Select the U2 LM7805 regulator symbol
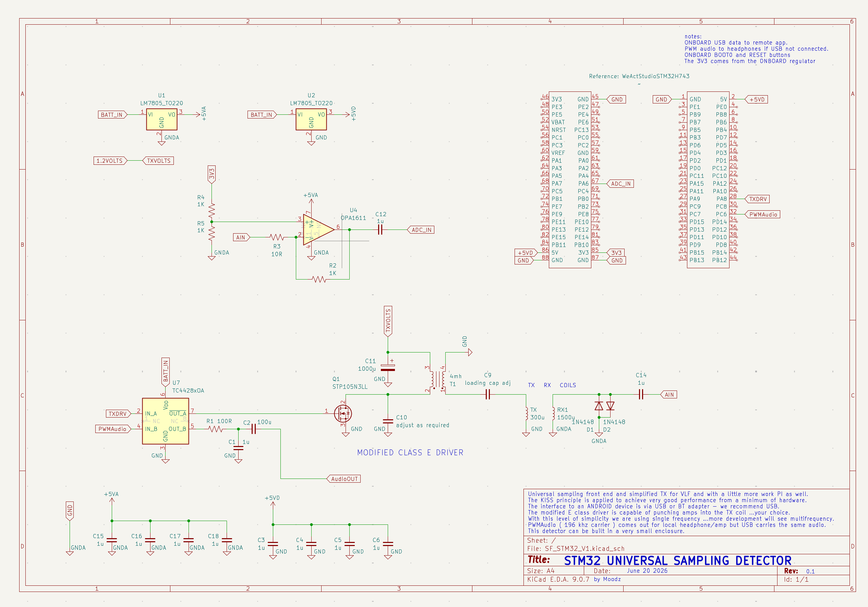 pyautogui.click(x=311, y=119)
